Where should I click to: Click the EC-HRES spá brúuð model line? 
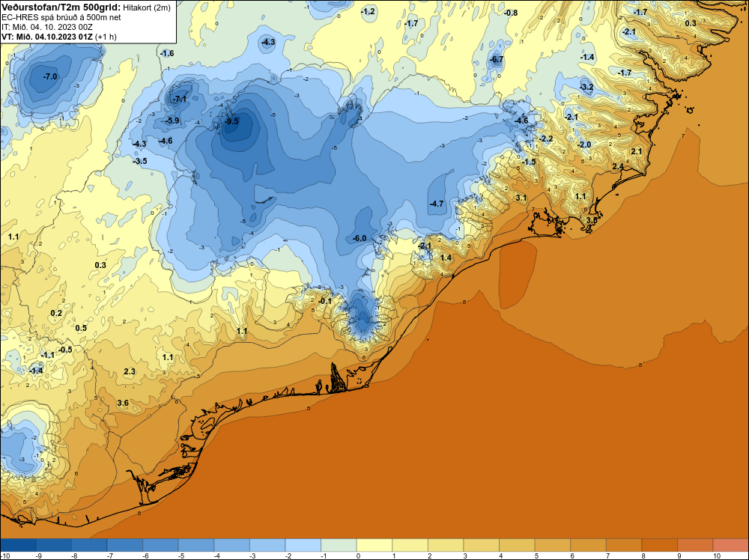click(61, 17)
